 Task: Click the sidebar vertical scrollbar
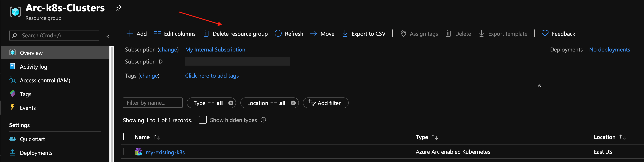[112, 104]
